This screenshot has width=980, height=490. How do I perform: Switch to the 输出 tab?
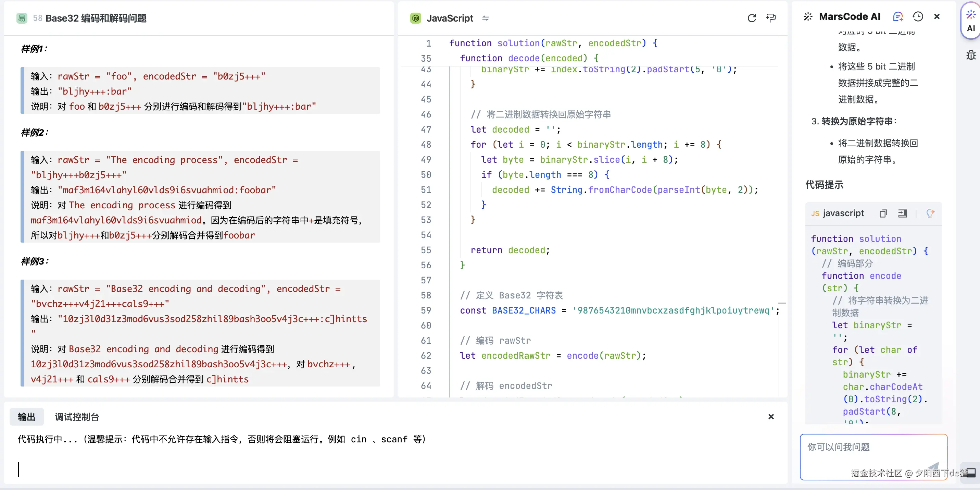tap(26, 417)
